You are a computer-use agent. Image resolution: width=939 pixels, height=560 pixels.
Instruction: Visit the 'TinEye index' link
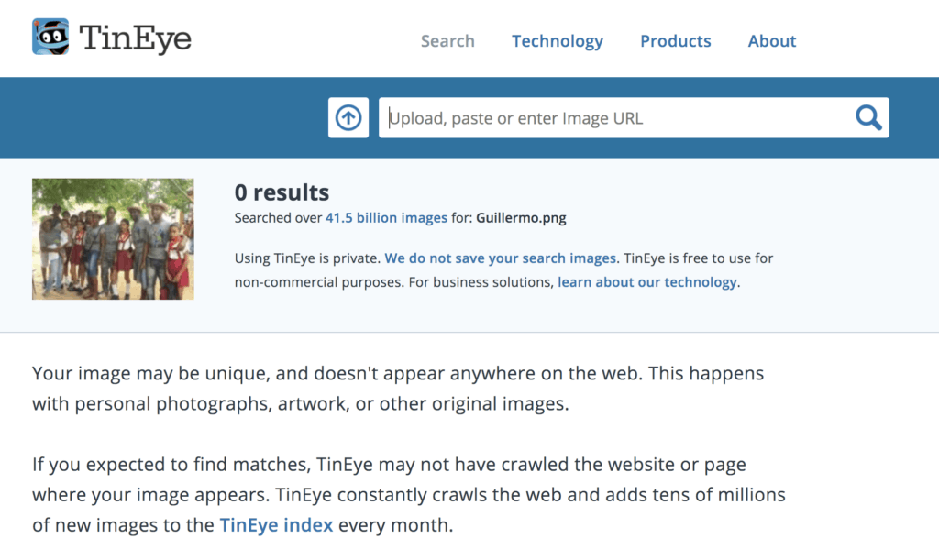coord(276,525)
